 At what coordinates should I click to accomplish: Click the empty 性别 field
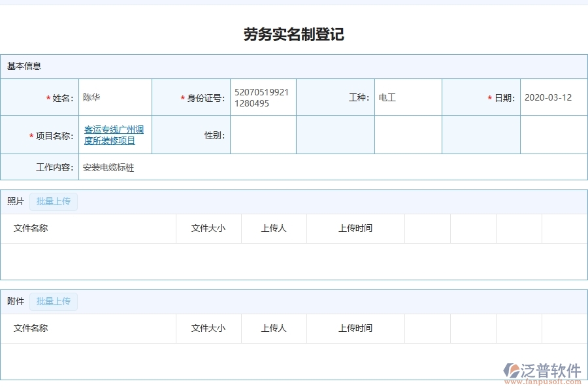(x=263, y=134)
